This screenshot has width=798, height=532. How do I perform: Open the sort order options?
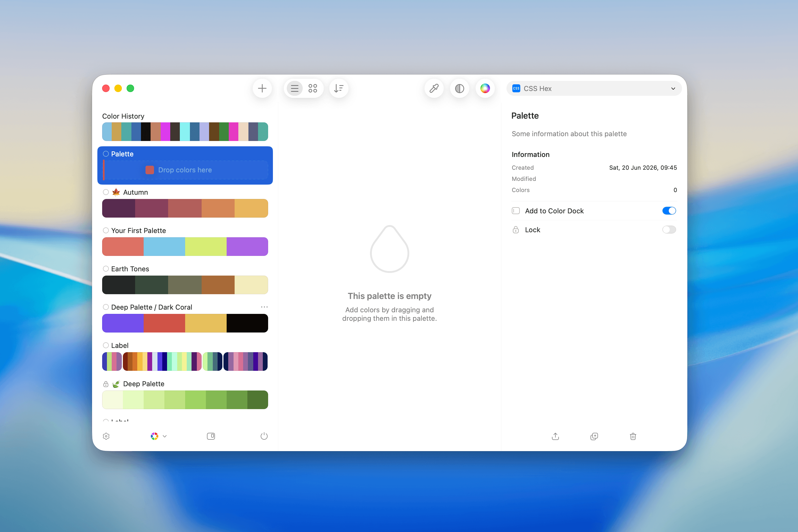pyautogui.click(x=339, y=89)
